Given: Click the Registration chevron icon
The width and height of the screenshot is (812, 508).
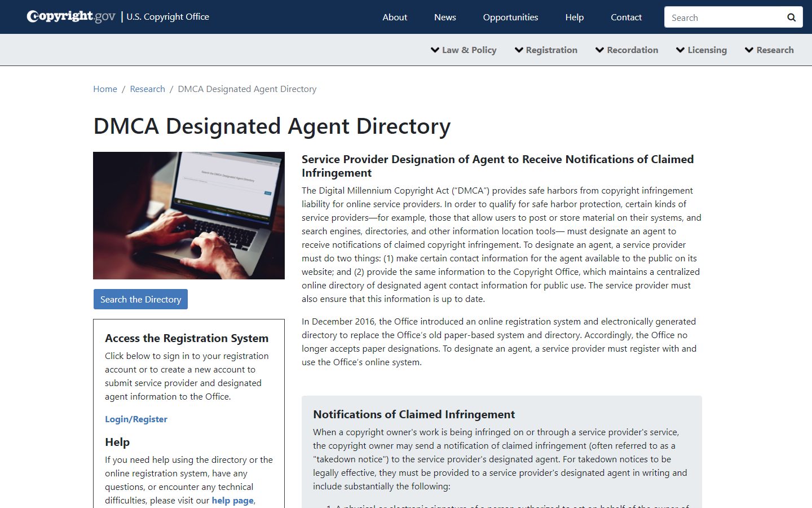Looking at the screenshot, I should [x=519, y=50].
